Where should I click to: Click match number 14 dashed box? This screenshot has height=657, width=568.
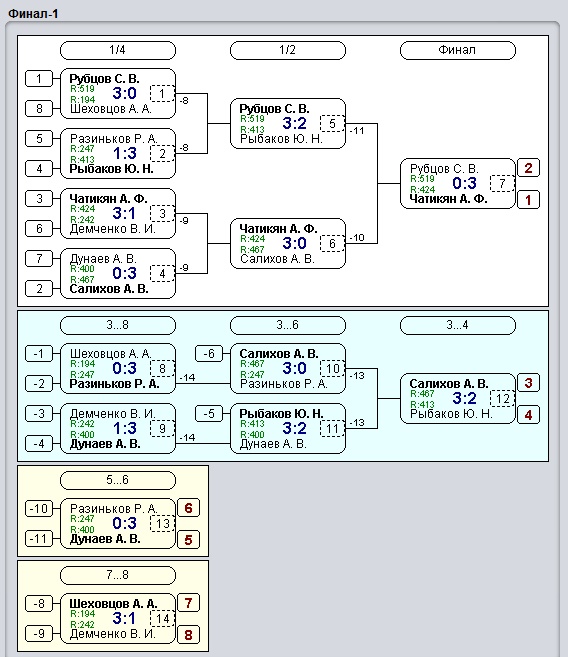click(x=162, y=618)
